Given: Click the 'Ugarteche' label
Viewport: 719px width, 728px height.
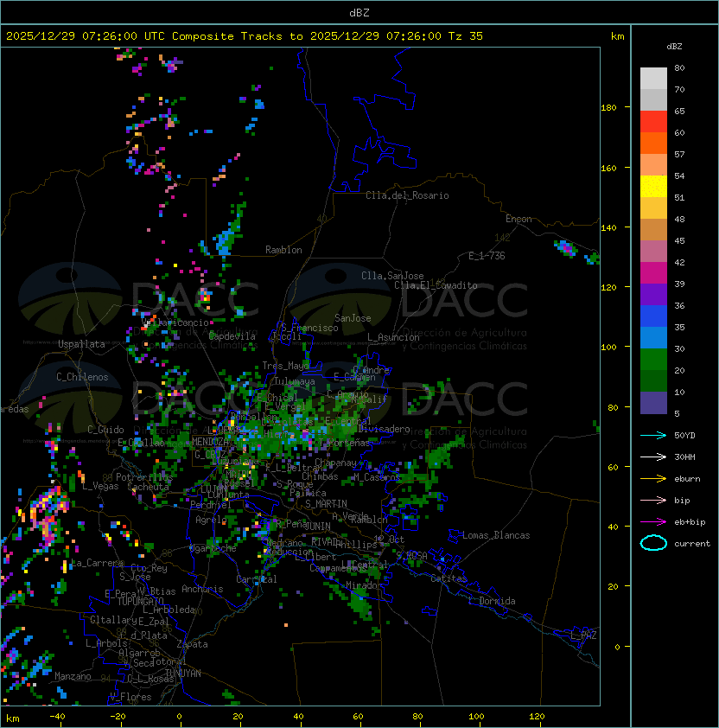Looking at the screenshot, I should pos(213,548).
